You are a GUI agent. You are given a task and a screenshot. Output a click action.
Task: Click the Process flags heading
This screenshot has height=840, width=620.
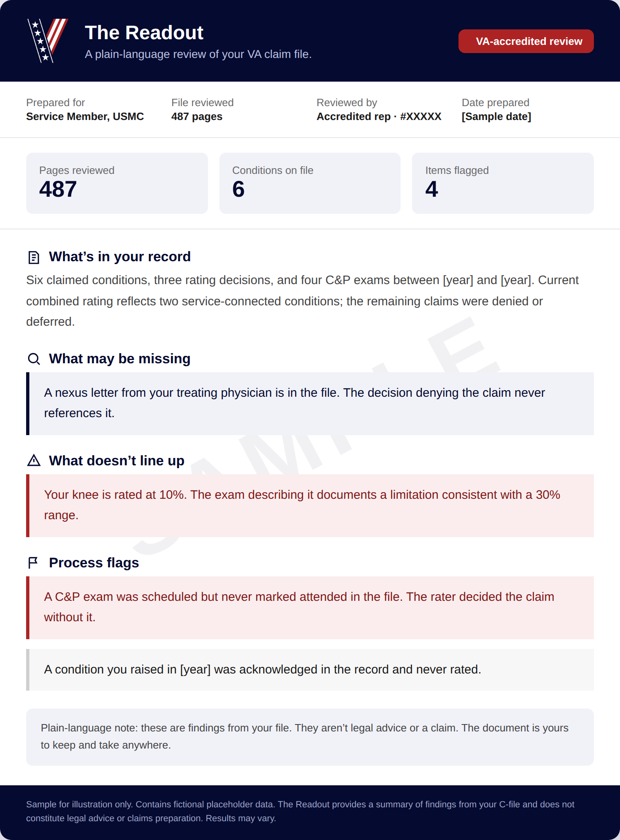tap(94, 563)
